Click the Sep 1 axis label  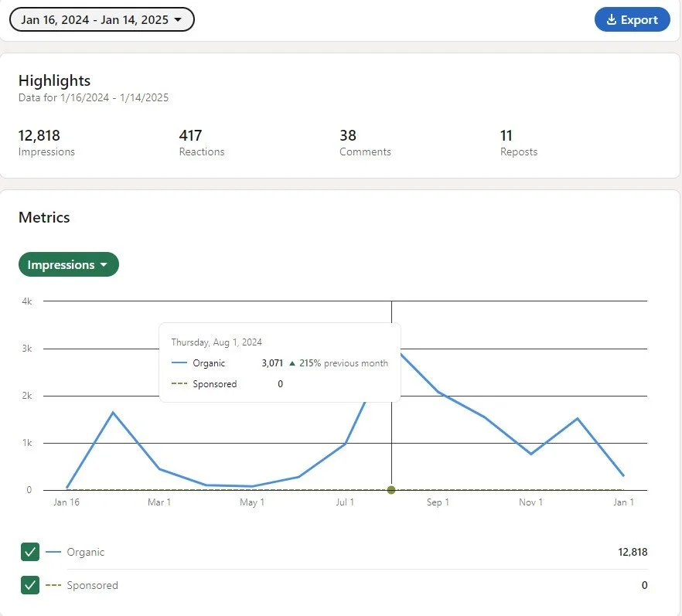click(438, 502)
